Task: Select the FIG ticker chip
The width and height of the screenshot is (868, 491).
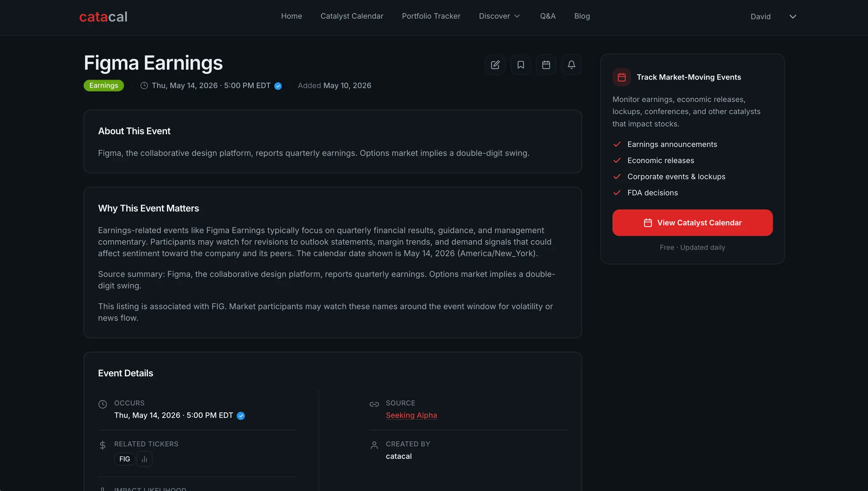Action: [x=125, y=459]
